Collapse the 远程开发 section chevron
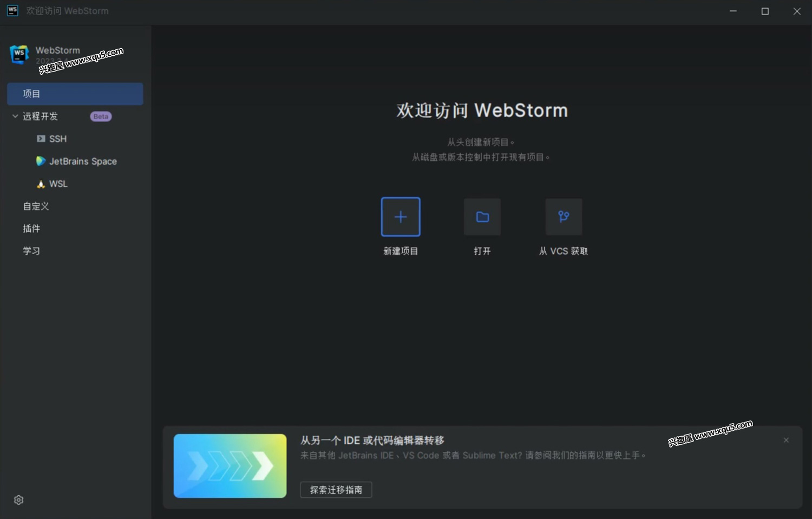Image resolution: width=812 pixels, height=519 pixels. (15, 116)
